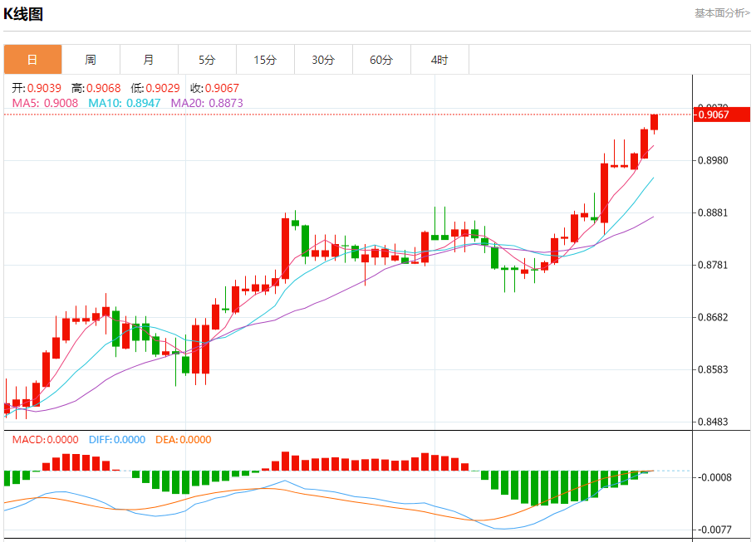The image size is (756, 542).
Task: Click the K线图 title heading
Action: pos(23,14)
